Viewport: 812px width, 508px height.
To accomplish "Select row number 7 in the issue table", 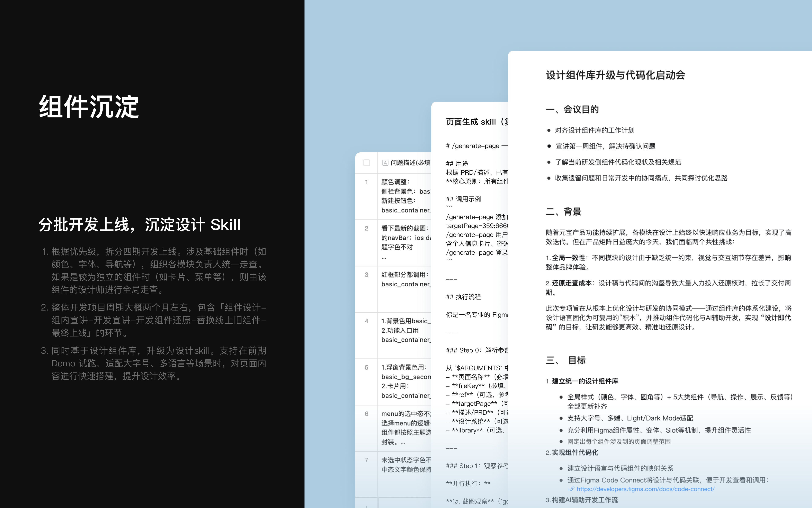I will pos(366,460).
